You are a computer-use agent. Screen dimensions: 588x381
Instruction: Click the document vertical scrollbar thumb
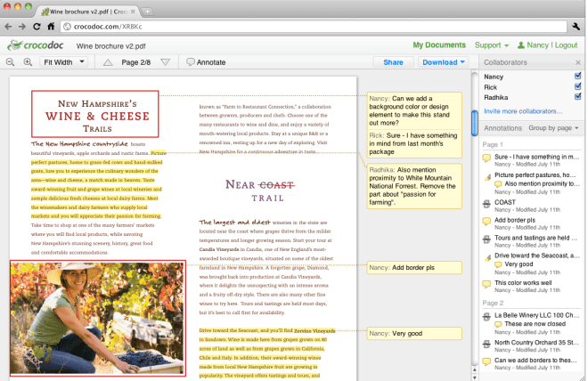tap(474, 123)
